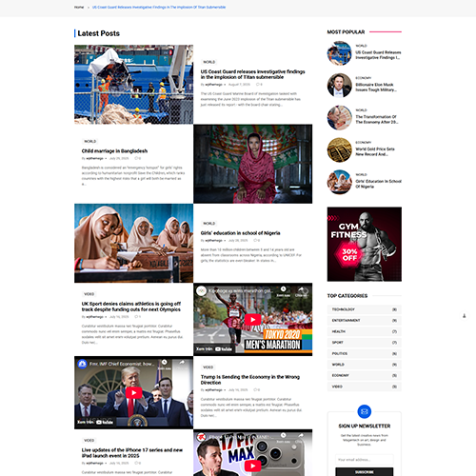
Task: Click the newsletter envelope icon
Action: tap(365, 411)
